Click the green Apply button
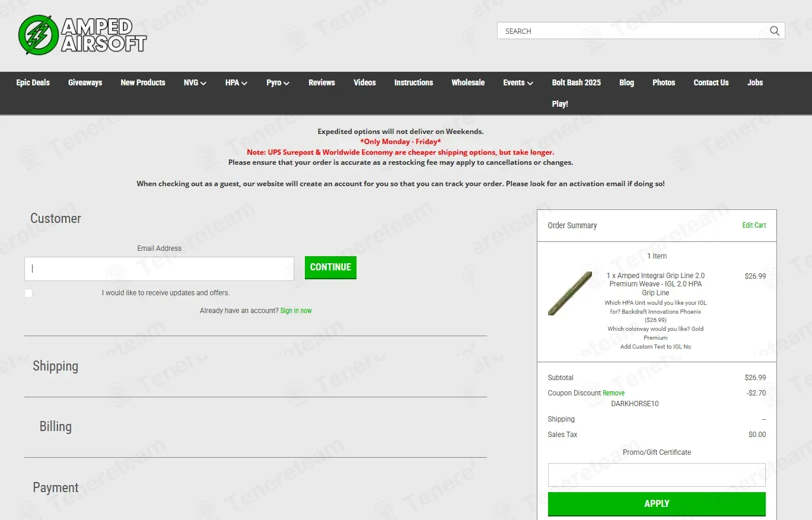 657,503
